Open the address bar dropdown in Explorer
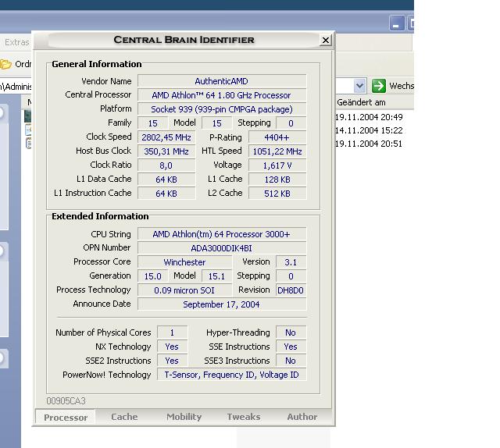 click(x=359, y=86)
